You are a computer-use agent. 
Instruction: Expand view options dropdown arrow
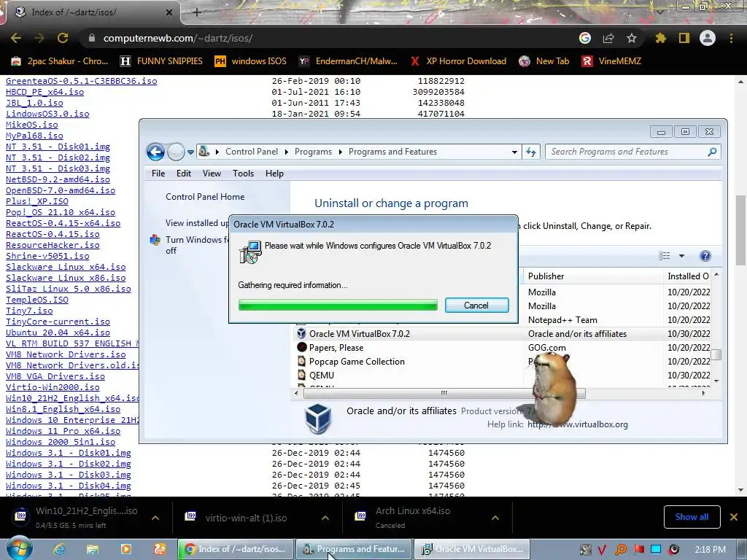(x=682, y=256)
